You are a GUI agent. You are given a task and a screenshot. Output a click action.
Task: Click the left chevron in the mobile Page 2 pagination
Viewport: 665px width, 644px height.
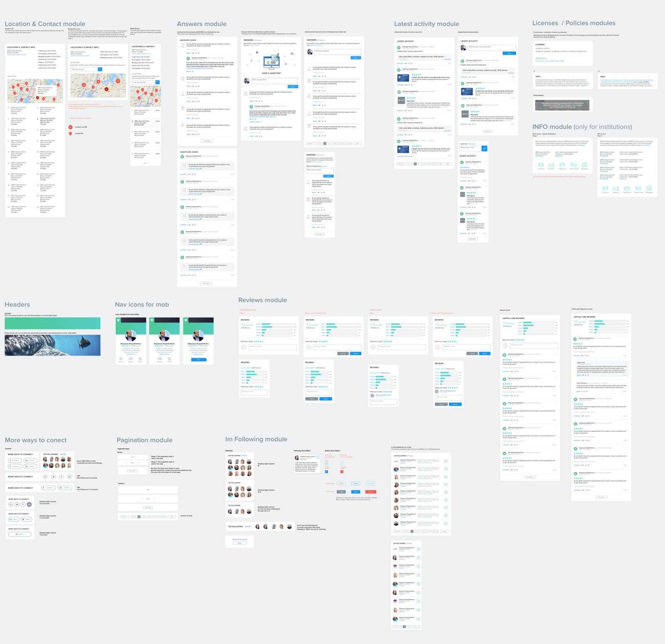(126, 462)
